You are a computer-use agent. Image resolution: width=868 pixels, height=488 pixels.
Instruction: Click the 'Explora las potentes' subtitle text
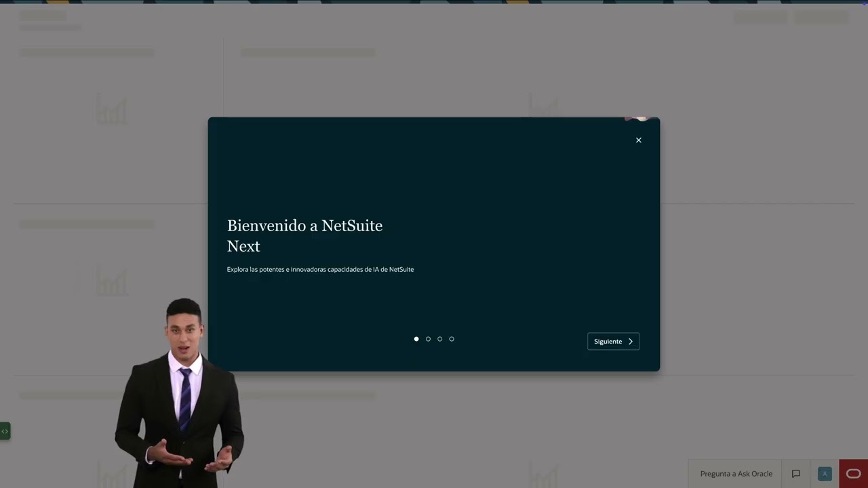click(x=320, y=270)
